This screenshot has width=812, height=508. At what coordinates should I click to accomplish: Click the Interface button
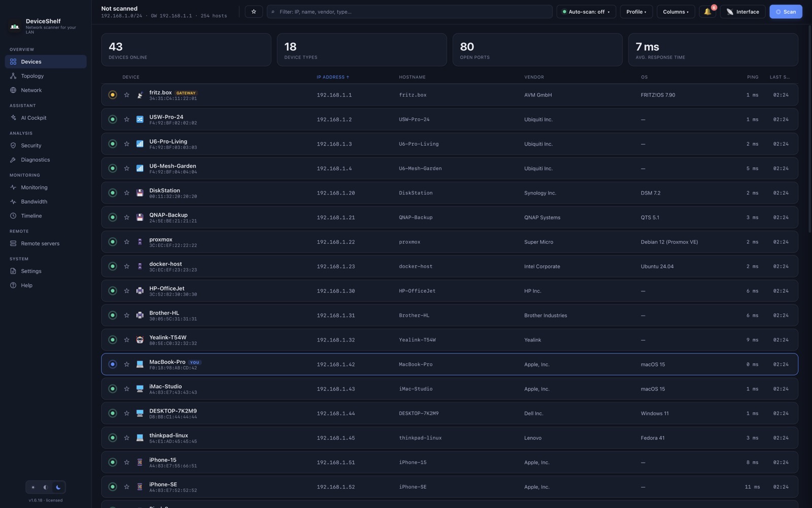(743, 12)
